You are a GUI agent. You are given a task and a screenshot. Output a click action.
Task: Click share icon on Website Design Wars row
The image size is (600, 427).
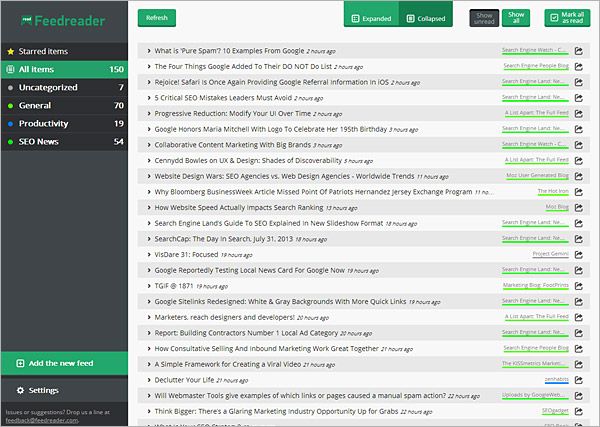(x=579, y=175)
